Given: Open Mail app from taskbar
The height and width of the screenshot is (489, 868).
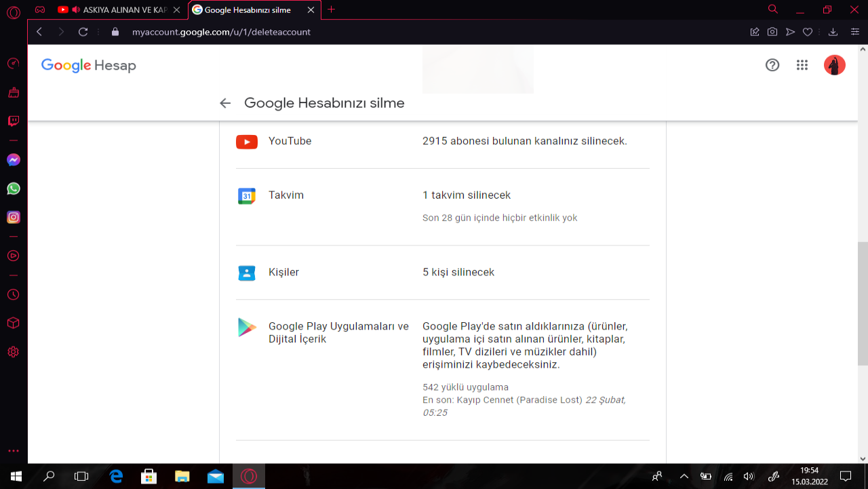Looking at the screenshot, I should point(215,476).
